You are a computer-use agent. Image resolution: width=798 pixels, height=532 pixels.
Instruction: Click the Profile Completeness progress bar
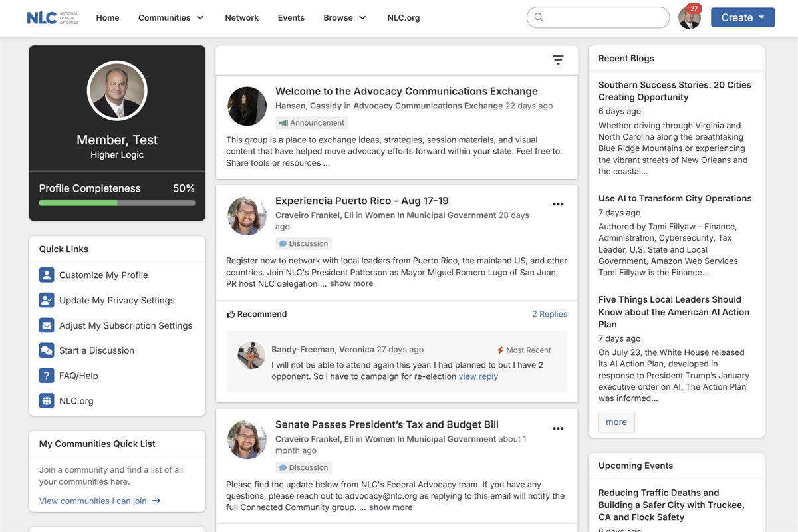click(117, 203)
